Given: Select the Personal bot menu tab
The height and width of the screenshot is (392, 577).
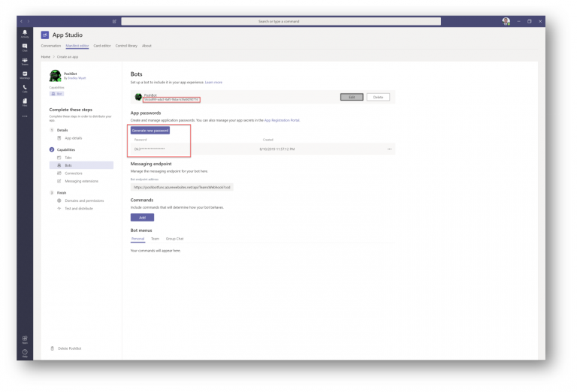Looking at the screenshot, I should point(138,239).
